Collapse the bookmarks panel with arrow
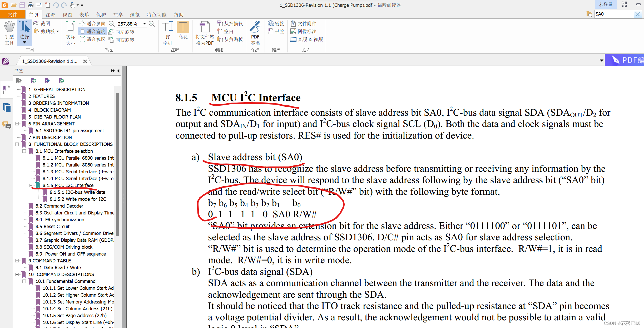Viewport: 644px width, 328px height. click(x=118, y=71)
